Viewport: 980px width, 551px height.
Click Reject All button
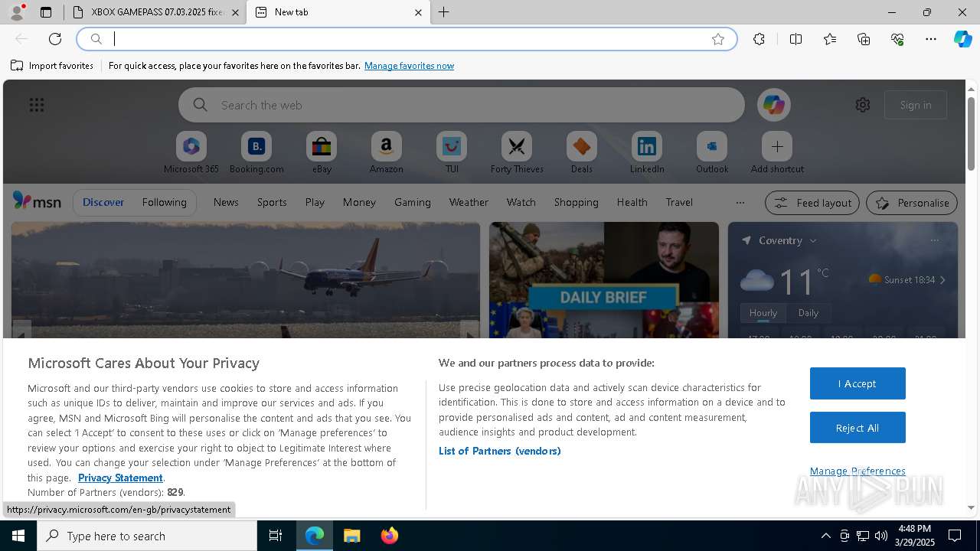pos(857,428)
